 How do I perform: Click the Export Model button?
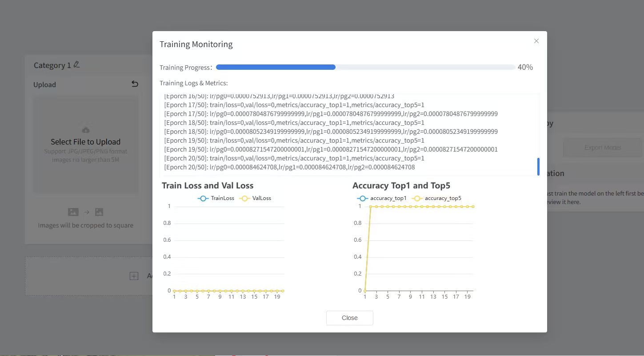(x=602, y=148)
